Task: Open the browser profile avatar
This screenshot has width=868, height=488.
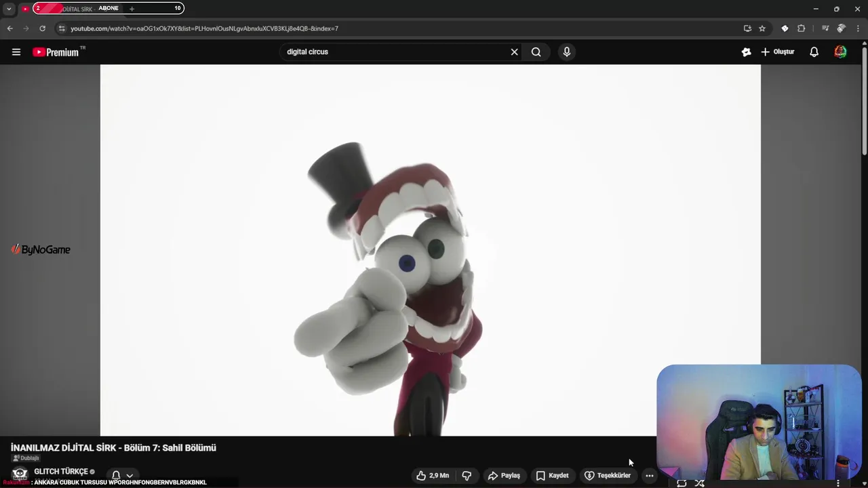Action: pos(841,28)
